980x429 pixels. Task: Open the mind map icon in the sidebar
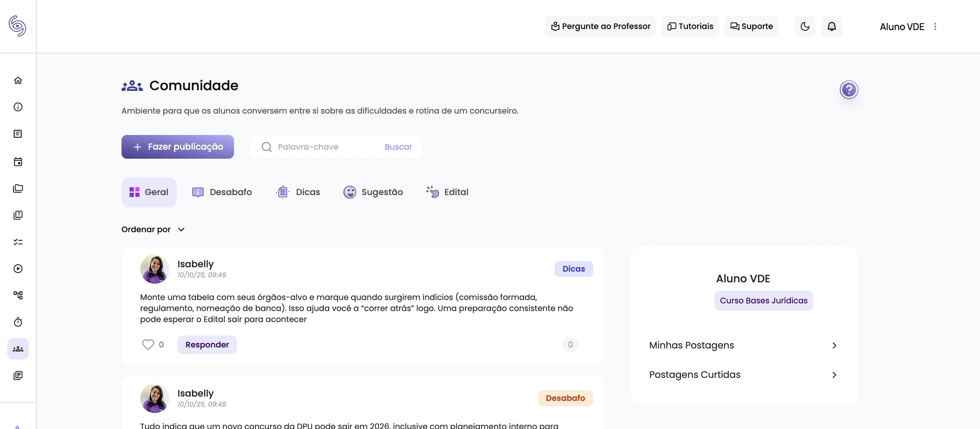pos(18,295)
